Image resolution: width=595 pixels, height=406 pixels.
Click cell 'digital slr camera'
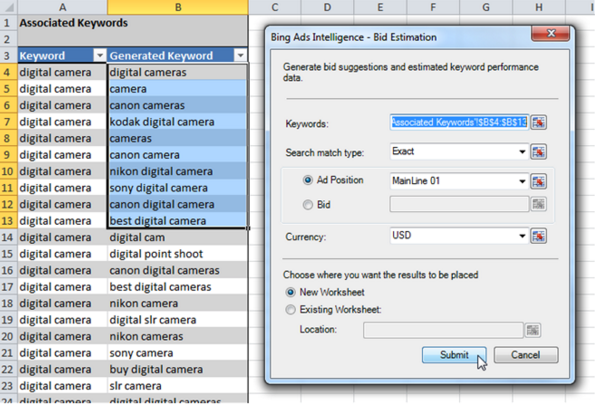[178, 320]
